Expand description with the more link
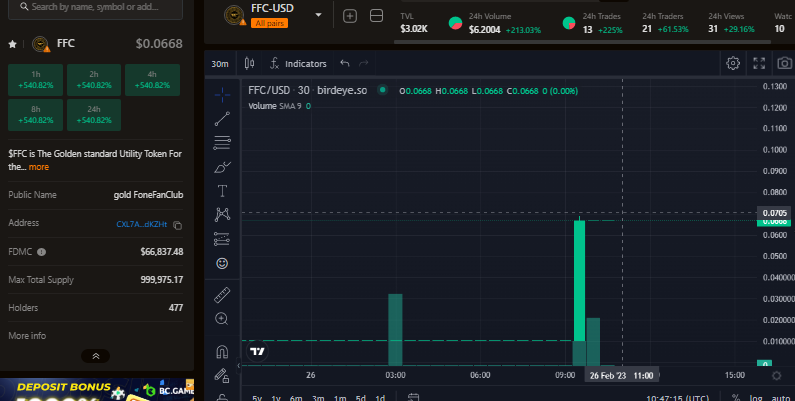The width and height of the screenshot is (795, 401). point(39,167)
